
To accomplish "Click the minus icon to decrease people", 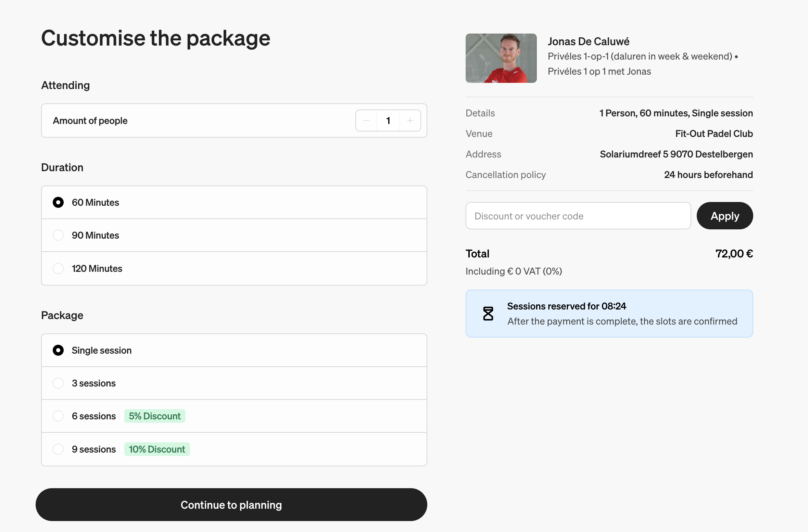I will (x=366, y=121).
